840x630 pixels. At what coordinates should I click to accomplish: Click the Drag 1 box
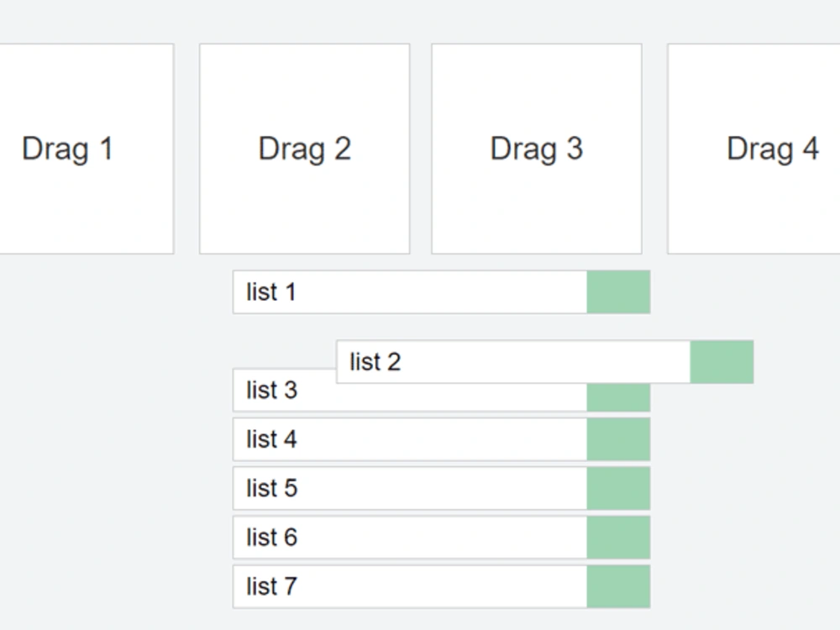87,149
